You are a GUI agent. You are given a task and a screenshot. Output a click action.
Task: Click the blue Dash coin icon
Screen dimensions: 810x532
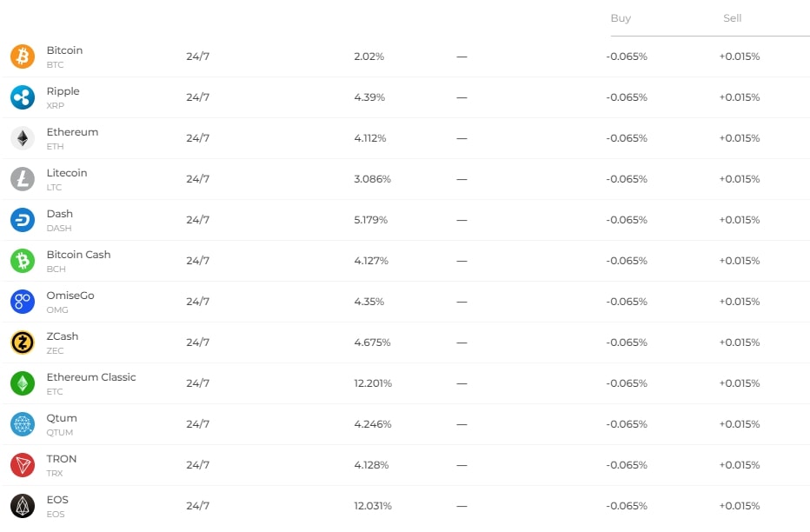click(x=23, y=220)
